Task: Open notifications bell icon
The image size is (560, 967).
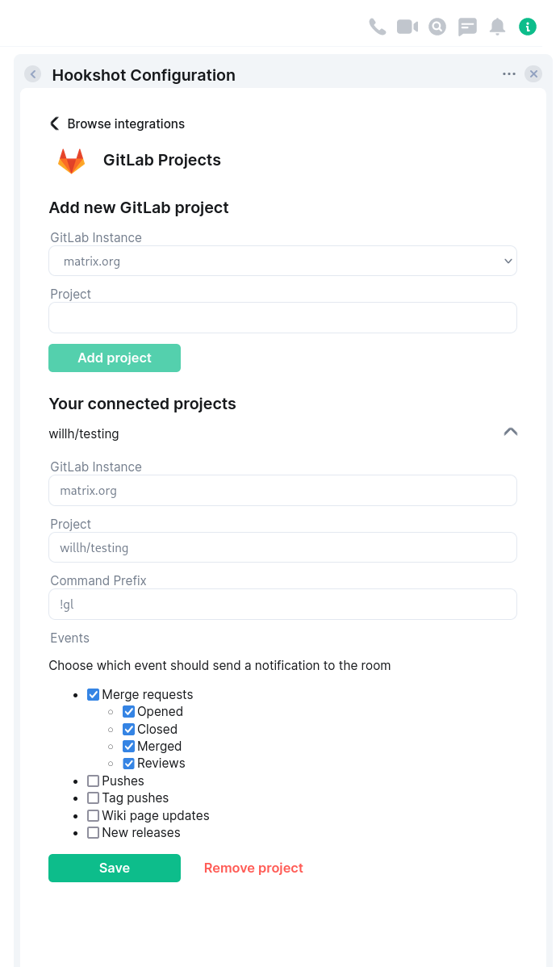Action: (x=498, y=27)
